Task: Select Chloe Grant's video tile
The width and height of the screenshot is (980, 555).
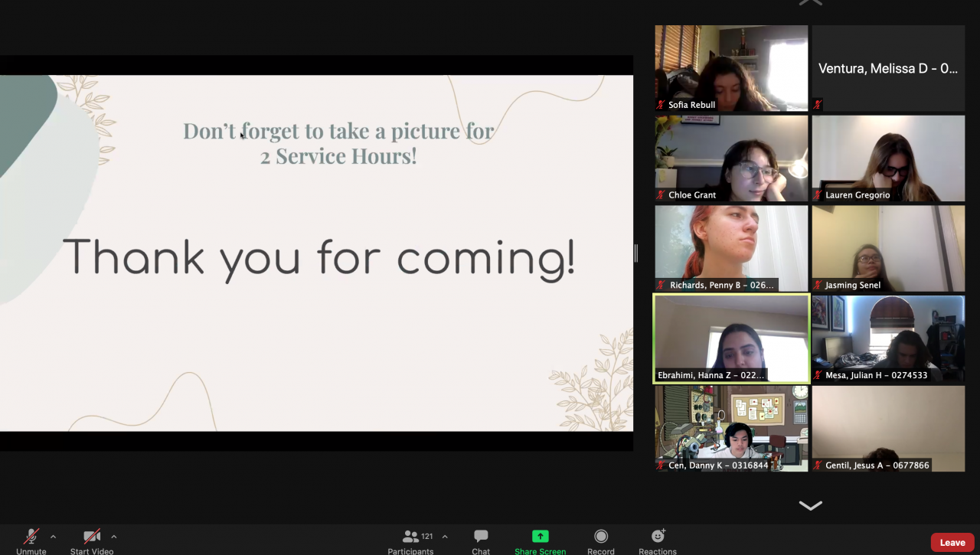Action: 731,158
